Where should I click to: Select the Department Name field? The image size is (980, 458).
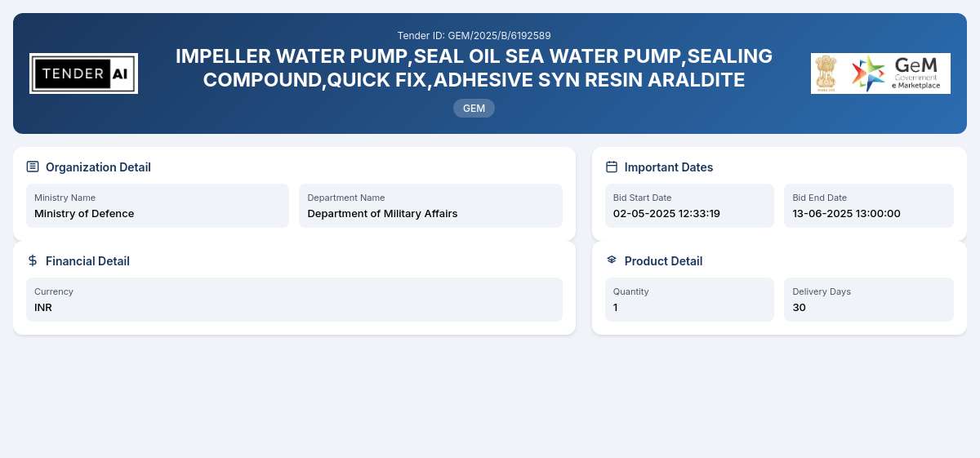[x=430, y=206]
